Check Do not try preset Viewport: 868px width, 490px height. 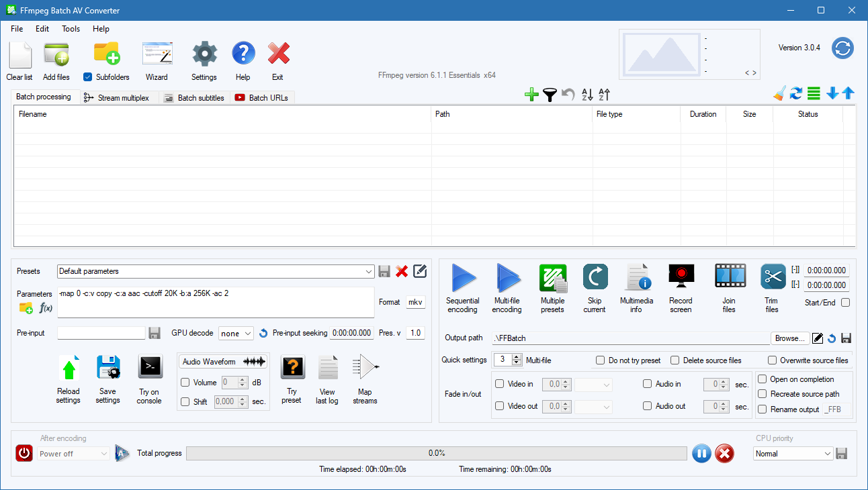[601, 360]
